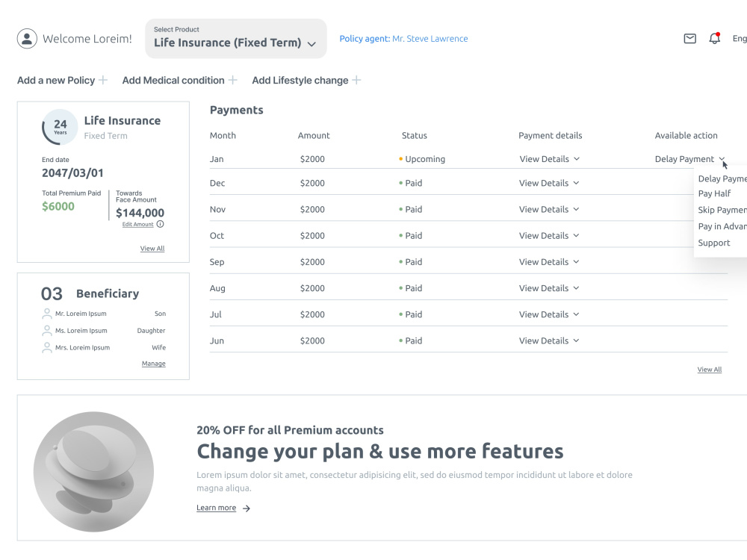Toggle the Delay Payment action dropdown for Jan
Image resolution: width=747 pixels, height=560 pixels.
(x=689, y=159)
